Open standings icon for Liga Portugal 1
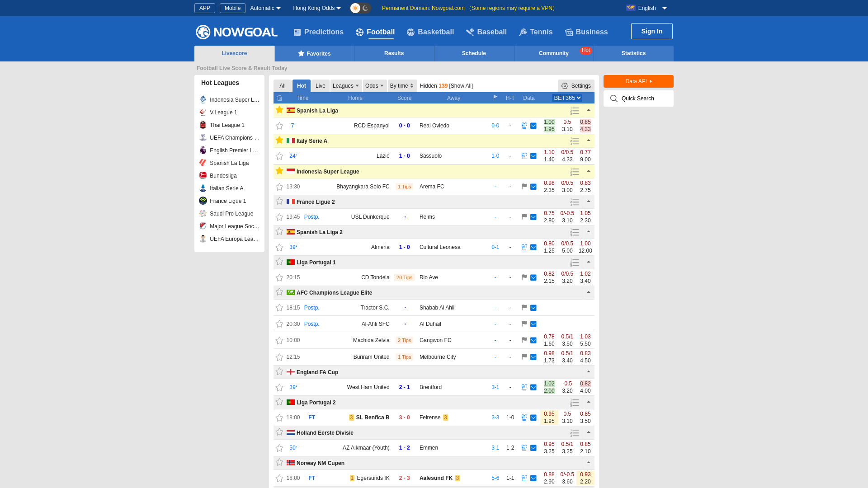The height and width of the screenshot is (488, 868). (575, 263)
